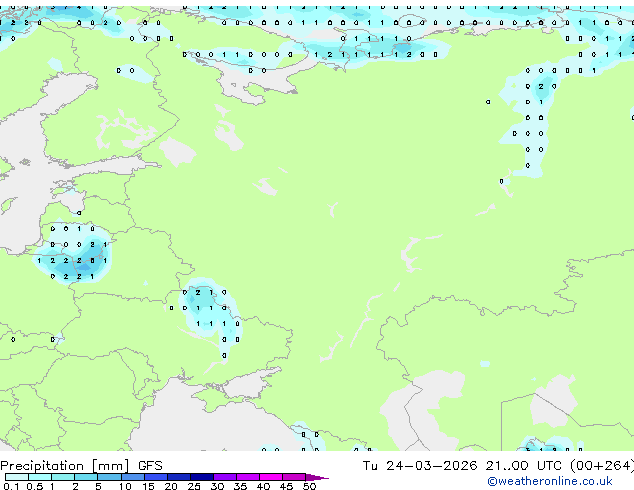Click the '35' legend scale label
Screen dimensions: 634x490
[x=240, y=486]
